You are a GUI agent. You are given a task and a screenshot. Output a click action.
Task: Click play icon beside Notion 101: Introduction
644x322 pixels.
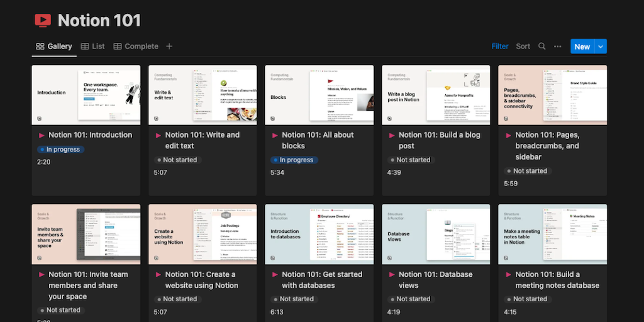click(x=42, y=135)
